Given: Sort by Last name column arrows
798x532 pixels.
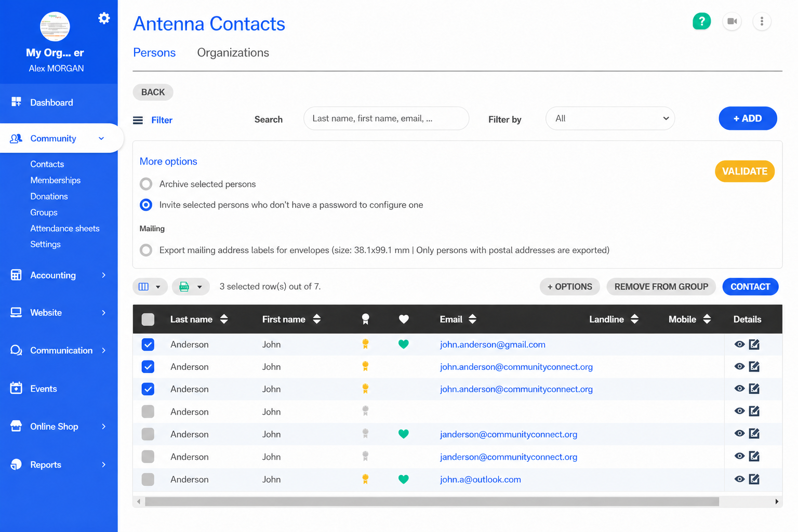Looking at the screenshot, I should coord(224,319).
